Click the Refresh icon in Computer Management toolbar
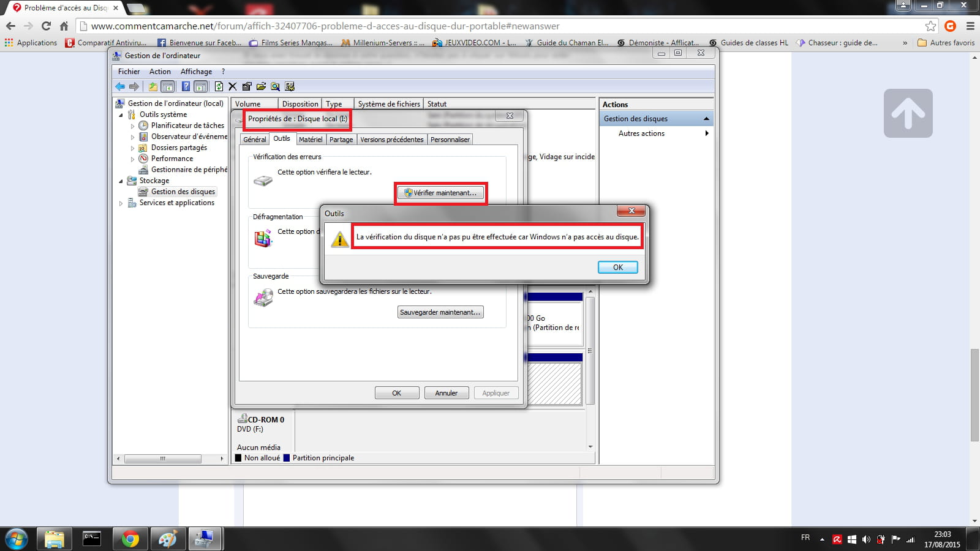 coord(219,86)
